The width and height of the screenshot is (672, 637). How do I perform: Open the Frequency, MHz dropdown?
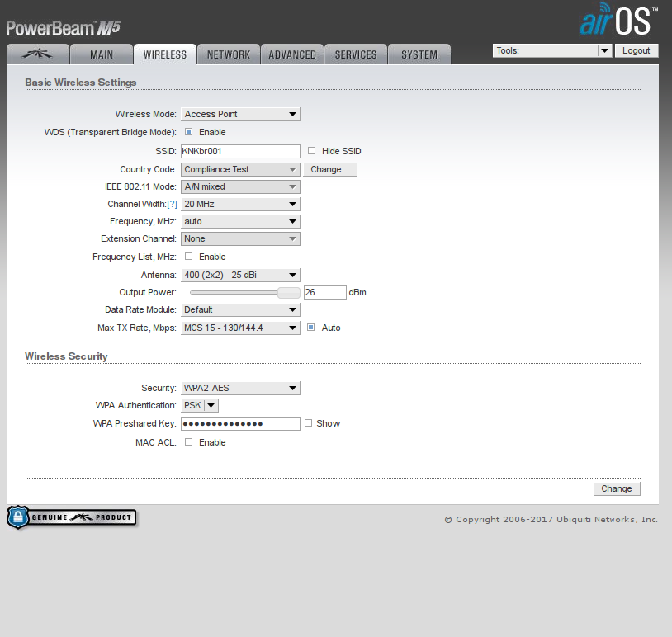(x=240, y=221)
